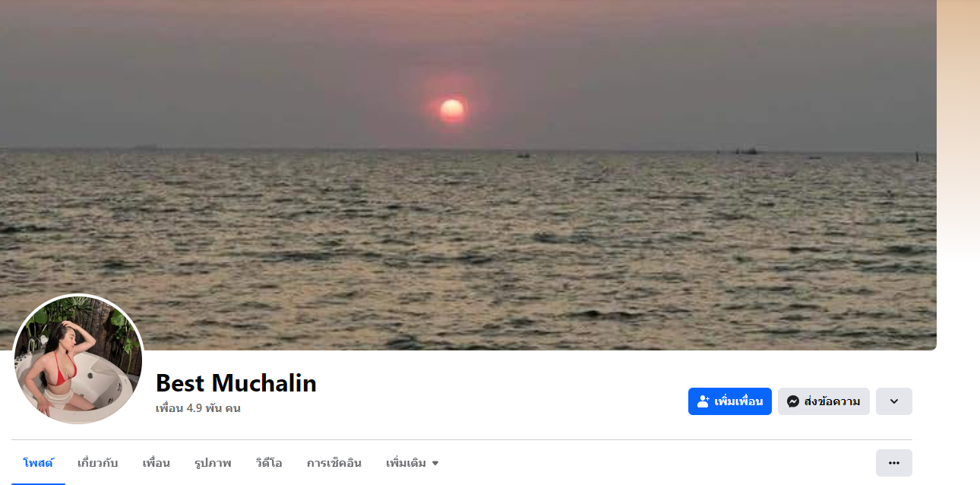Viewport: 980px width, 485px height.
Task: Click the red setting sun in the cover photo
Action: tap(452, 111)
